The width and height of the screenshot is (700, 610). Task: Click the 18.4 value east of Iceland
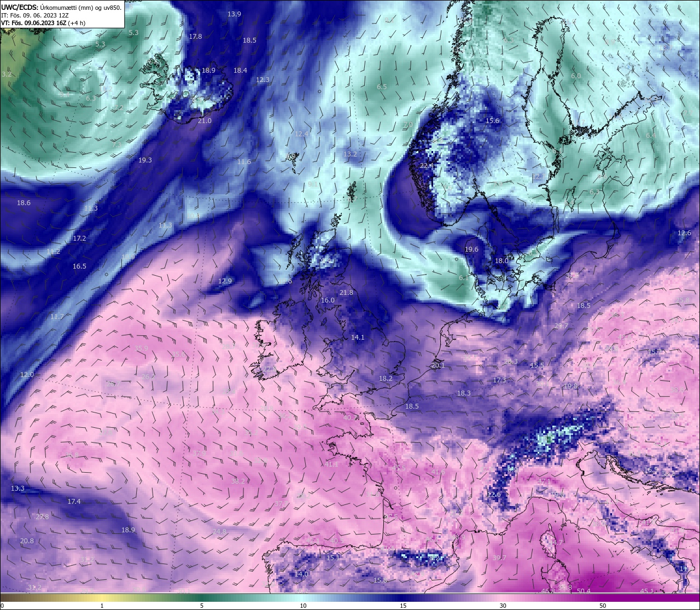point(240,71)
